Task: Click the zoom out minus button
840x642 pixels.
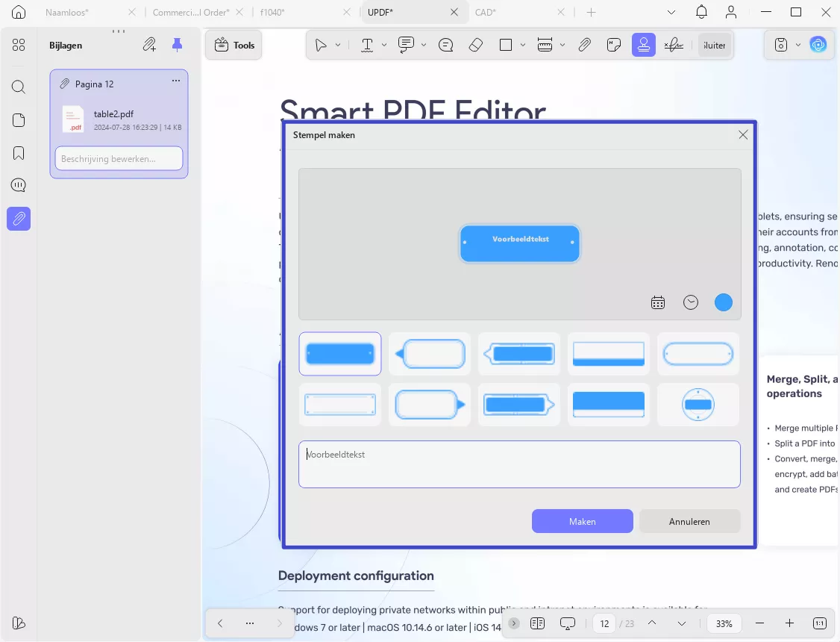Action: click(x=759, y=623)
